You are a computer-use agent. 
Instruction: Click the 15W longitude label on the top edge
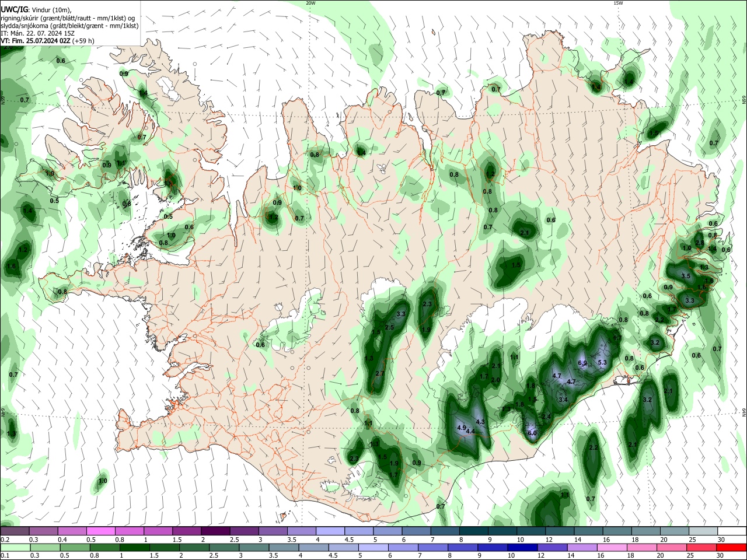pyautogui.click(x=618, y=3)
